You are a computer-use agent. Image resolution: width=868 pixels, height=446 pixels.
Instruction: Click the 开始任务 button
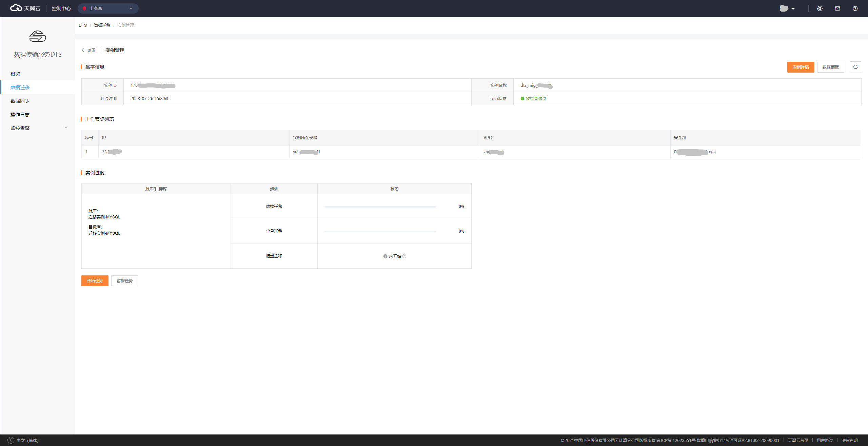point(95,280)
